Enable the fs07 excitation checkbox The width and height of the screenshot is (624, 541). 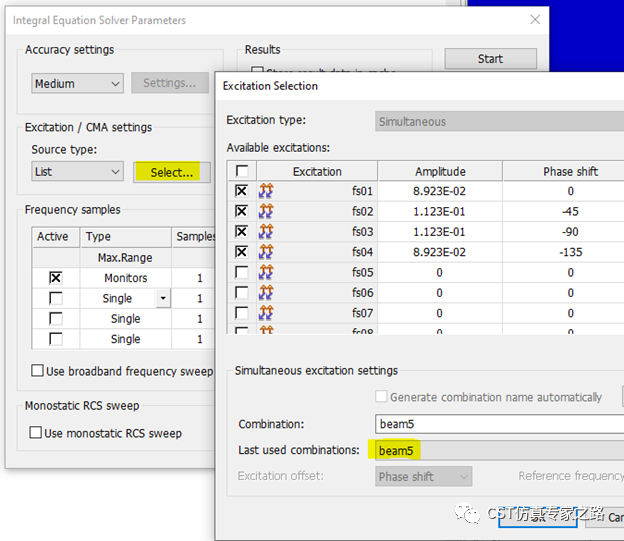click(241, 313)
